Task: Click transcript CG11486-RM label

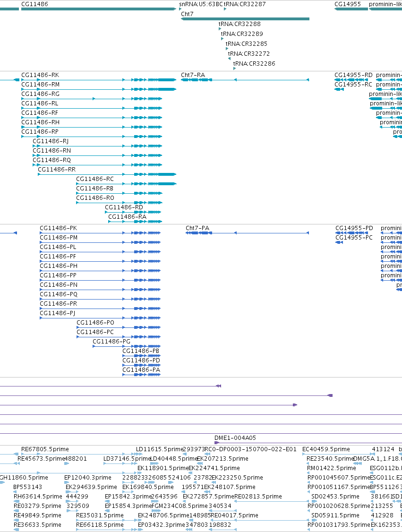Action: pos(40,85)
